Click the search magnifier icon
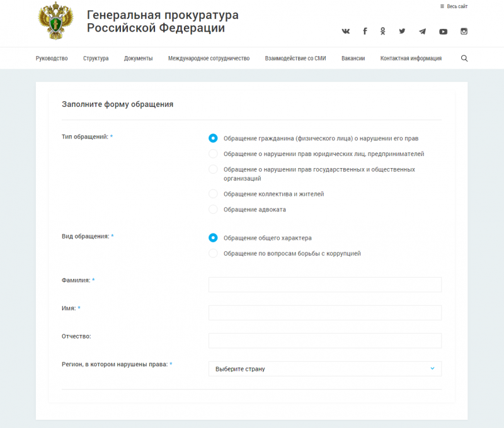 coord(464,58)
